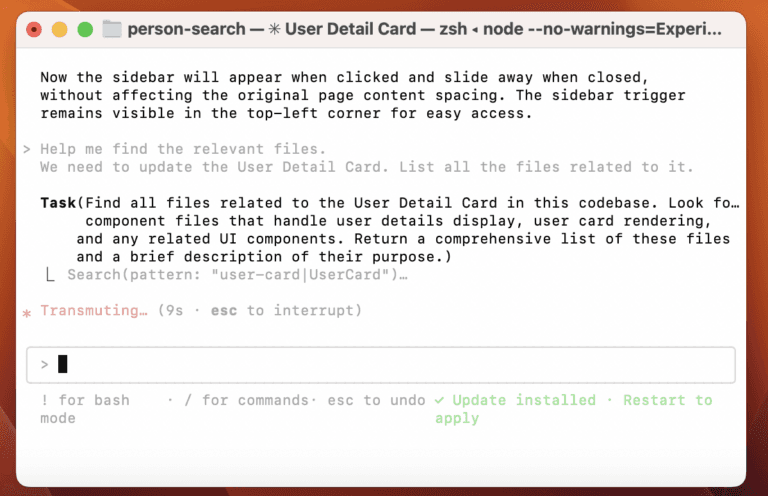Click the chevron before 'Help me find'
The width and height of the screenshot is (768, 496).
[27, 148]
